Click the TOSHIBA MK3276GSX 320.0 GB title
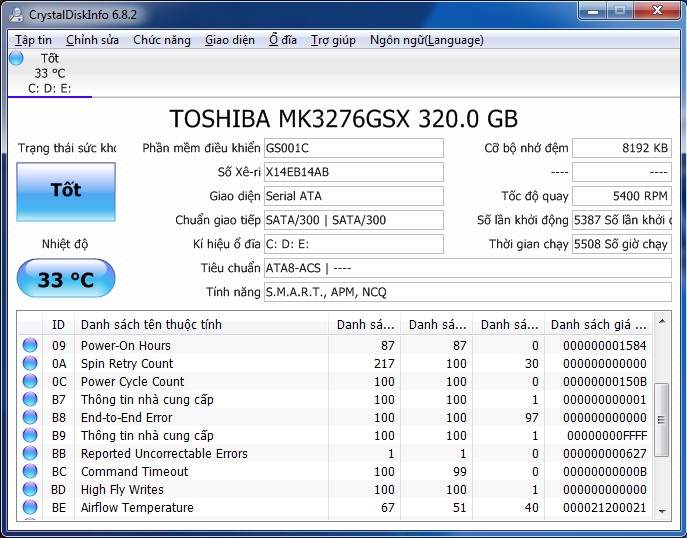The height and width of the screenshot is (538, 687). click(344, 119)
